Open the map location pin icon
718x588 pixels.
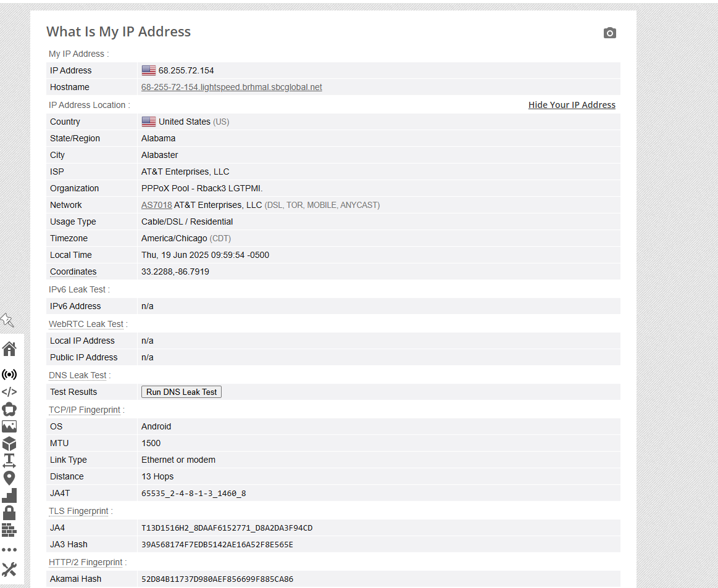pyautogui.click(x=9, y=478)
